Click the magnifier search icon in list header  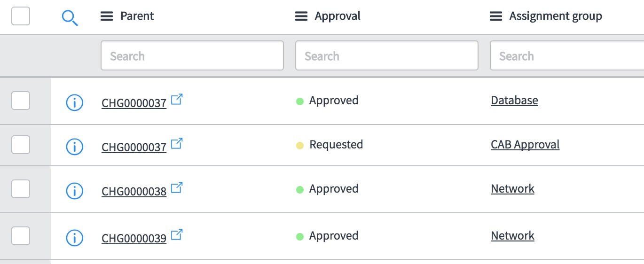70,18
